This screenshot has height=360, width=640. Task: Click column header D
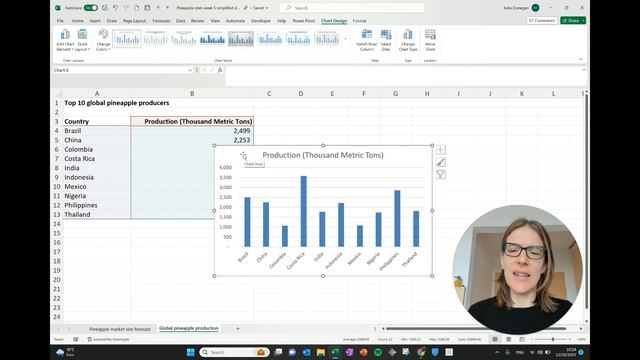click(300, 93)
